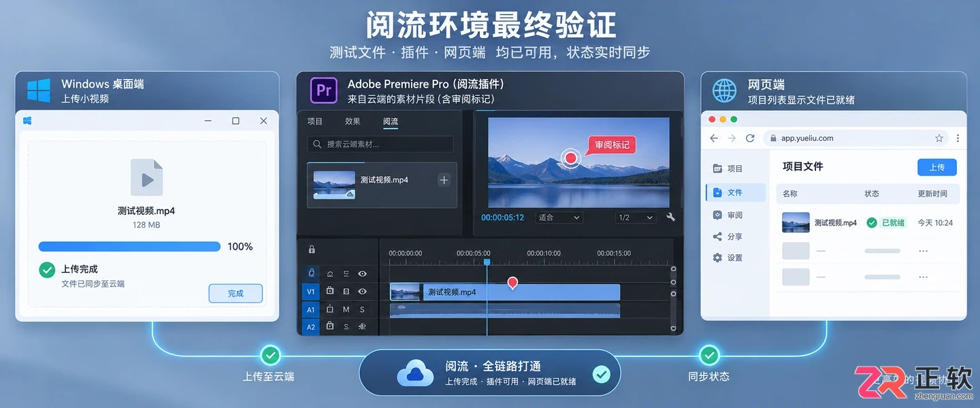Image resolution: width=980 pixels, height=408 pixels.
Task: Add 测试视频.mp4 with the plus icon
Action: click(x=444, y=180)
